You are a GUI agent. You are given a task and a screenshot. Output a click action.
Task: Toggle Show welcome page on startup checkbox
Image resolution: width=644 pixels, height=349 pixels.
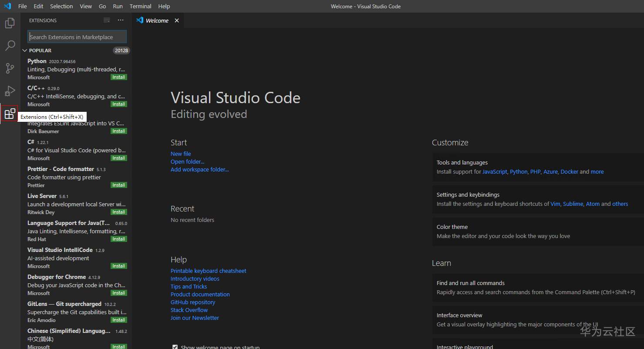[175, 347]
